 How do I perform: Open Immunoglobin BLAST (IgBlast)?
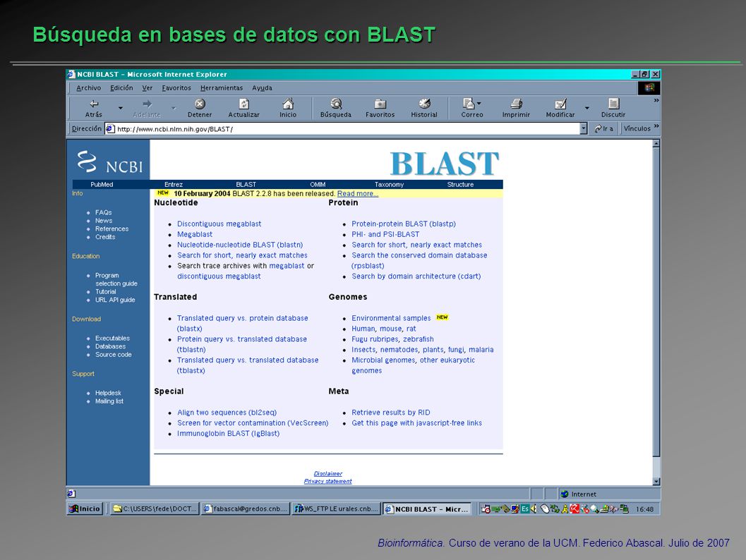pyautogui.click(x=229, y=434)
